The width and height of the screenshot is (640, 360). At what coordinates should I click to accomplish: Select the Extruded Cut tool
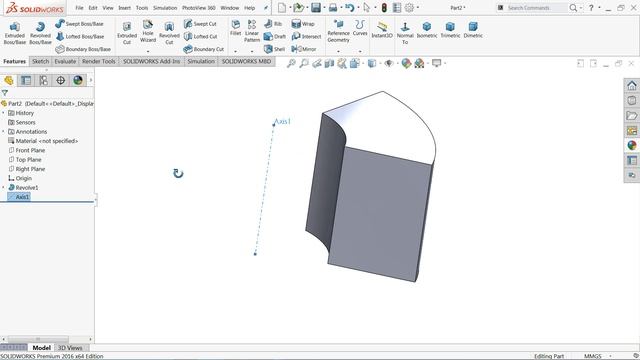click(127, 33)
